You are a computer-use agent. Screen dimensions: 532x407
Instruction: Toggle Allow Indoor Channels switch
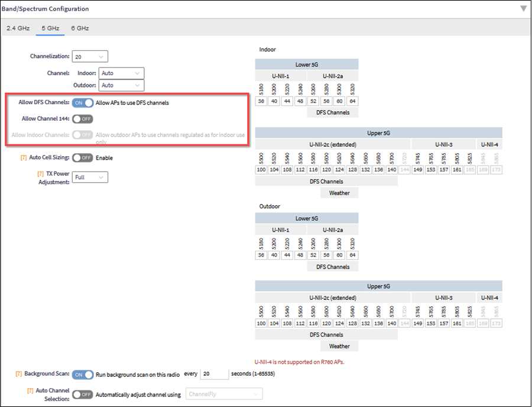(x=82, y=135)
